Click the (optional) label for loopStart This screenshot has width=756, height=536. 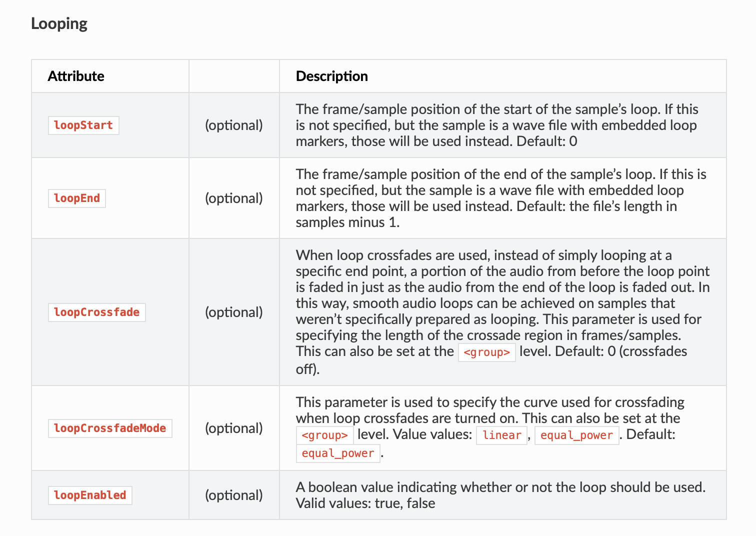click(x=233, y=125)
